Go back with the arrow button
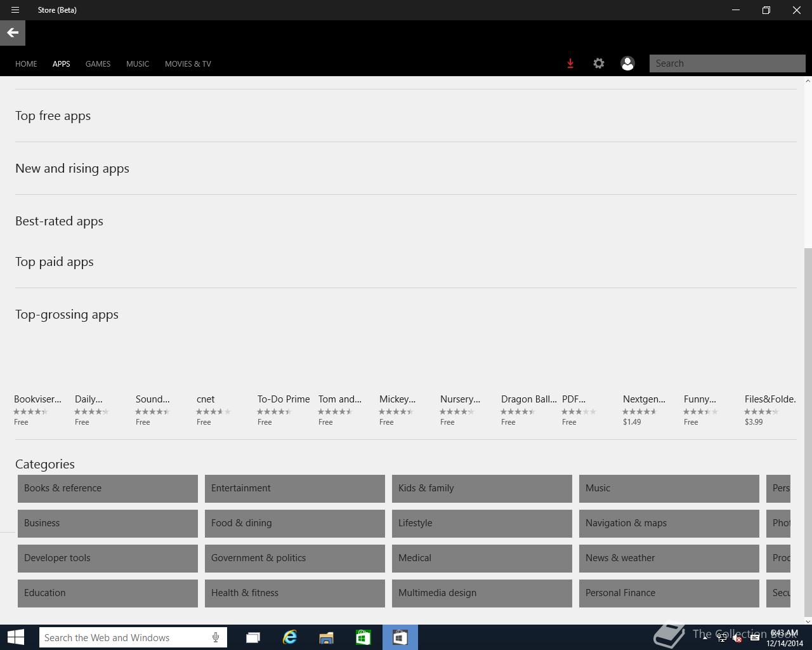The image size is (812, 650). 13,33
